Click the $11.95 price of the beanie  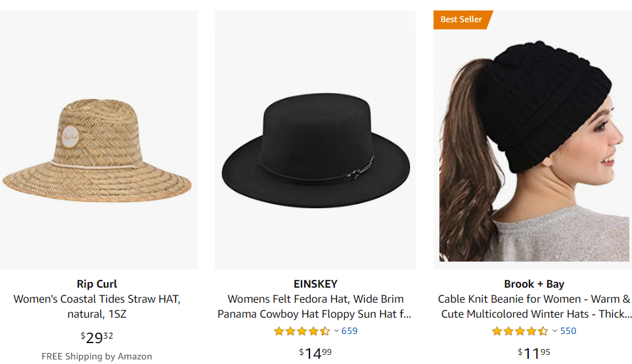click(x=534, y=354)
